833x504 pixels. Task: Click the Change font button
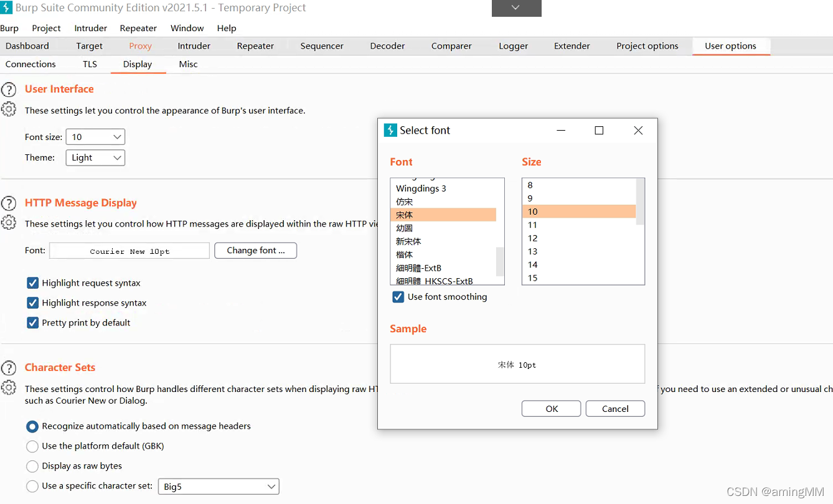[256, 251]
